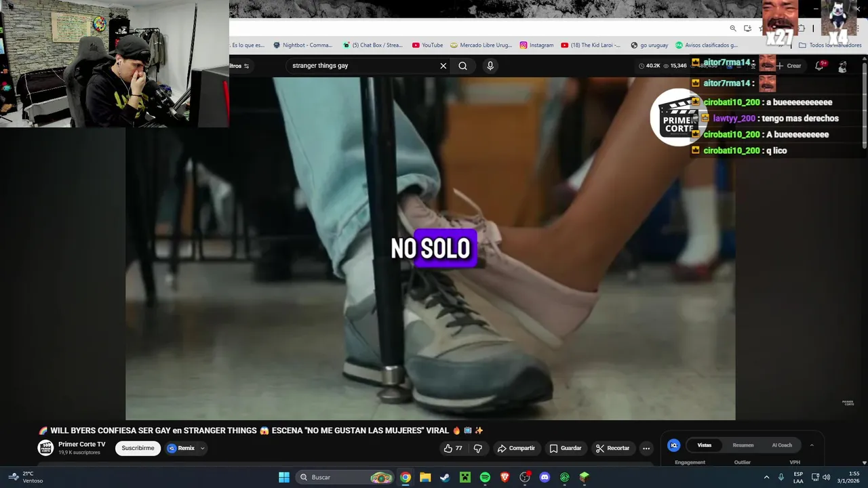Viewport: 868px width, 488px height.
Task: Open The Kid Laroi bookmark
Action: coord(591,45)
